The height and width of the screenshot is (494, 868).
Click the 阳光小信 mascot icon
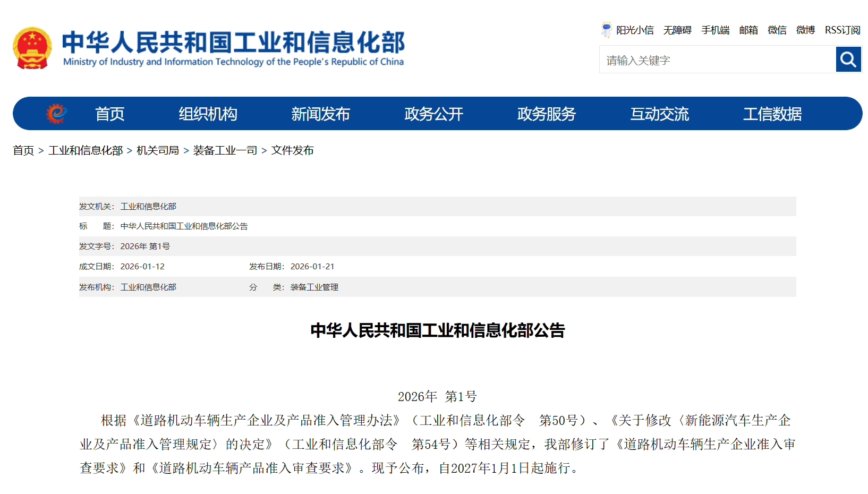point(606,30)
